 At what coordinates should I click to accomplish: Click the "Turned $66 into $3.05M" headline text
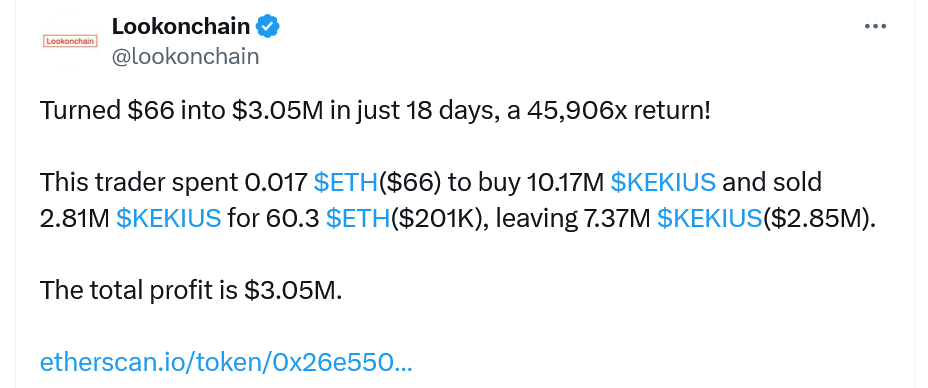pos(182,111)
